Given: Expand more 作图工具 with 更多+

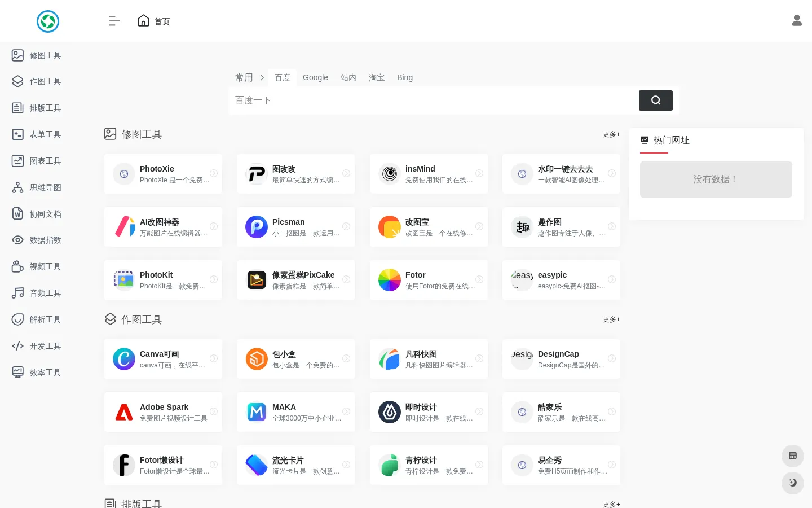Looking at the screenshot, I should click(x=611, y=319).
